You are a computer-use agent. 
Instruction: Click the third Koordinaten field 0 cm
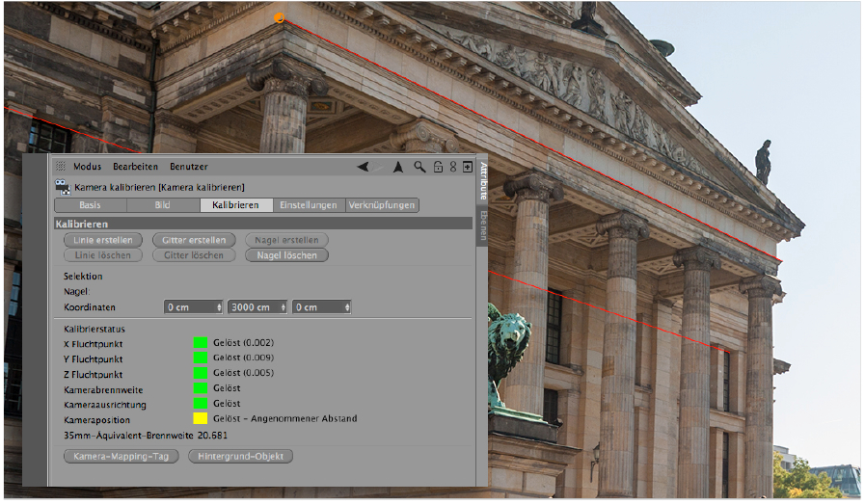click(322, 307)
